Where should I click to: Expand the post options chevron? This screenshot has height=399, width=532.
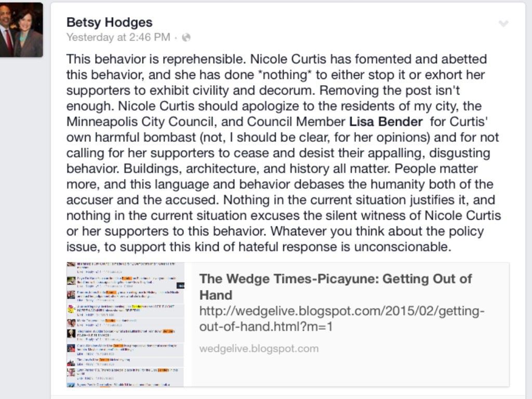503,23
